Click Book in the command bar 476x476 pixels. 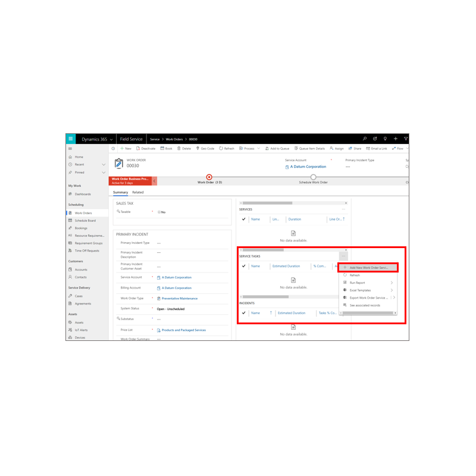coord(167,148)
